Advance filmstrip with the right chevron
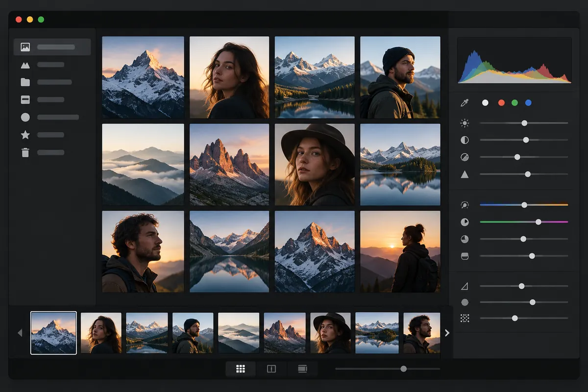 pyautogui.click(x=447, y=333)
